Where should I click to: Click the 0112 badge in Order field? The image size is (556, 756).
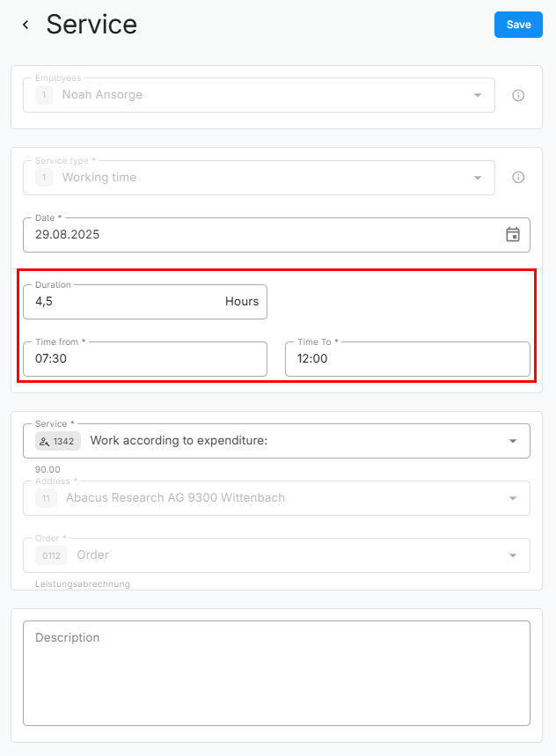pyautogui.click(x=51, y=555)
